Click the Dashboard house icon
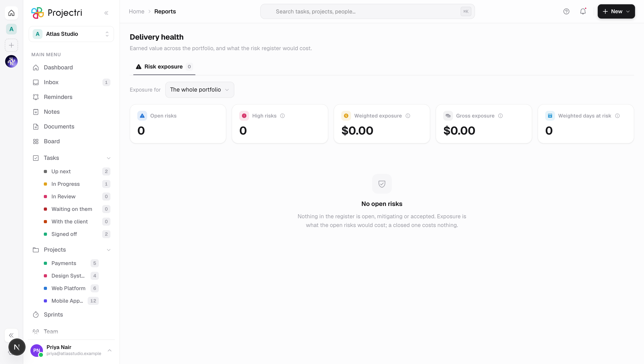 click(36, 68)
